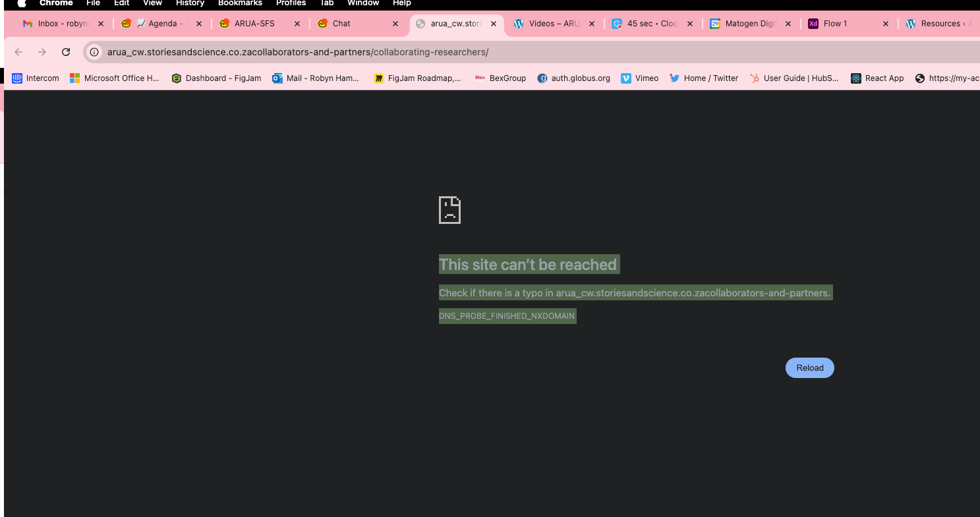Open the Intercom bookmark
980x517 pixels.
[36, 78]
